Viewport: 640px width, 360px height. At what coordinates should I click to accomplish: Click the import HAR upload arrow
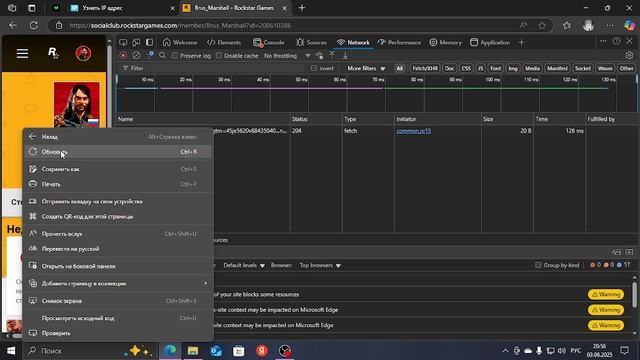(x=332, y=55)
